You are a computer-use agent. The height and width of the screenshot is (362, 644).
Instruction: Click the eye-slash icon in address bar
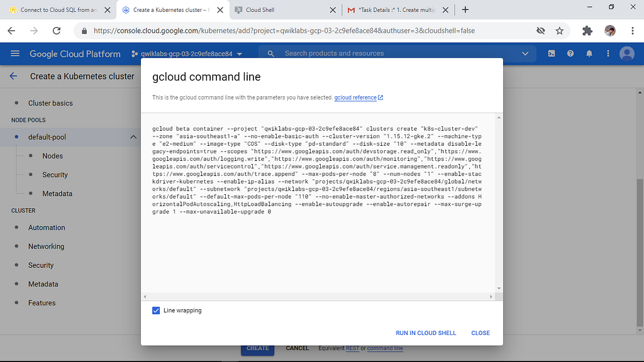[x=540, y=31]
